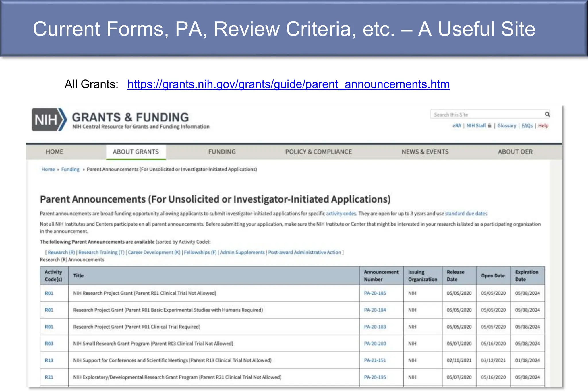
Task: Click the red Help link
Action: pyautogui.click(x=543, y=126)
